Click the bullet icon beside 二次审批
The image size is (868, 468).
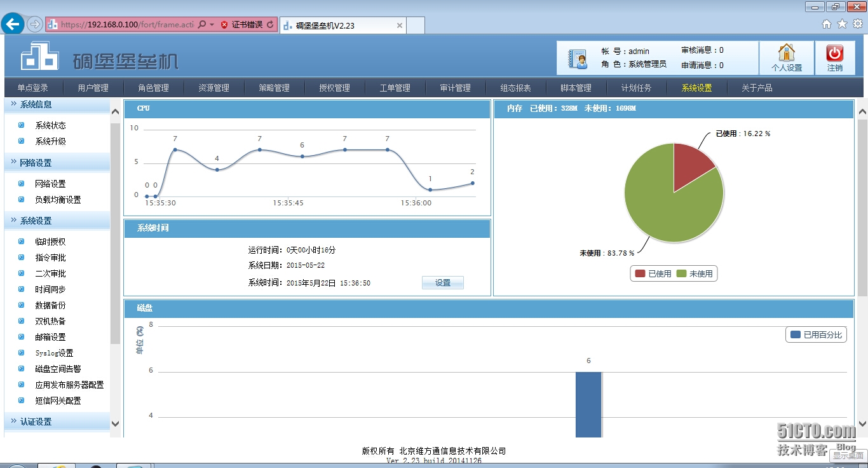coord(21,273)
